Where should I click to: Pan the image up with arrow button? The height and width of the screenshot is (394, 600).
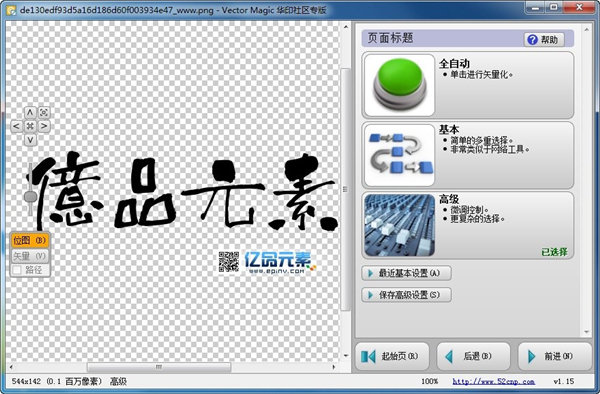coord(30,112)
